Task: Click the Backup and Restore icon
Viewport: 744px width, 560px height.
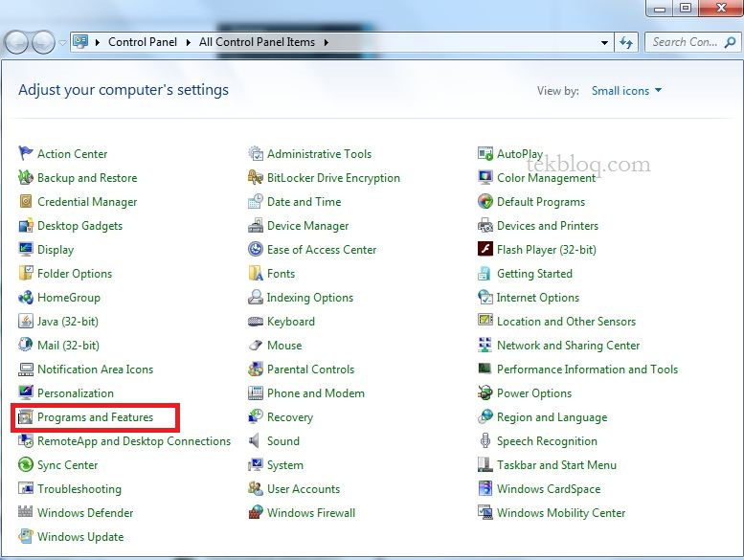Action: click(25, 177)
